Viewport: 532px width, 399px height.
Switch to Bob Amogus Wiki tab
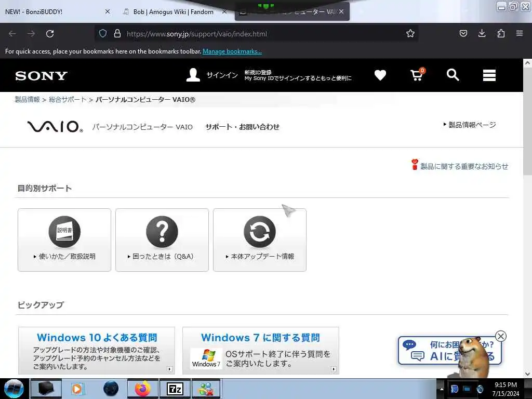pyautogui.click(x=173, y=11)
